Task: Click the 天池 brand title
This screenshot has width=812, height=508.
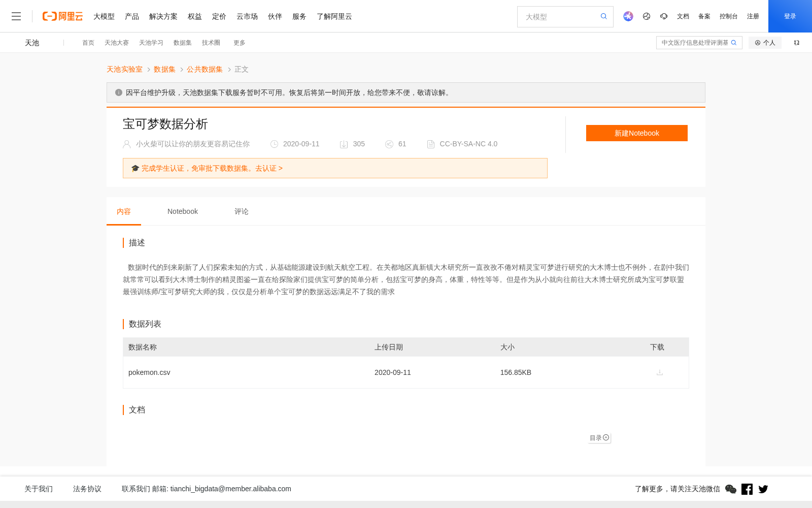Action: click(32, 43)
